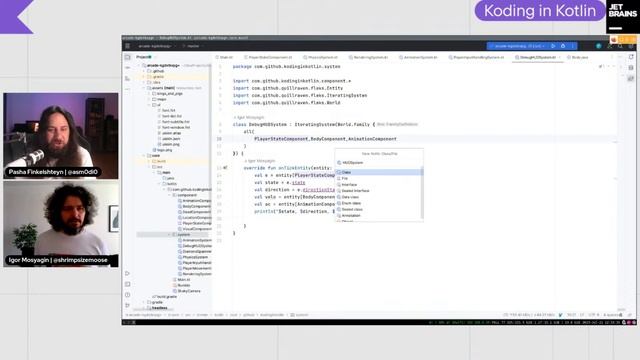Select ShakyCamera in project tree
The width and height of the screenshot is (640, 360).
coord(187,291)
